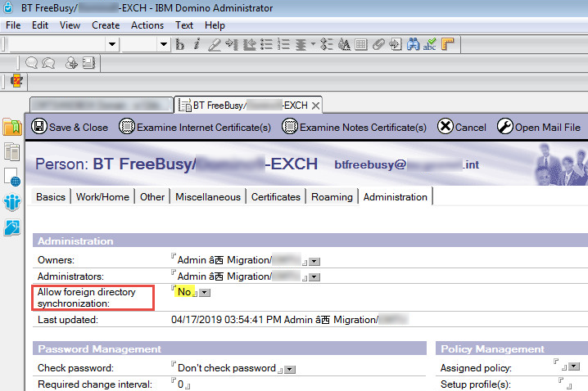Open the globe page sidebar icon
Screen dimensions: 588x391
pyautogui.click(x=12, y=178)
